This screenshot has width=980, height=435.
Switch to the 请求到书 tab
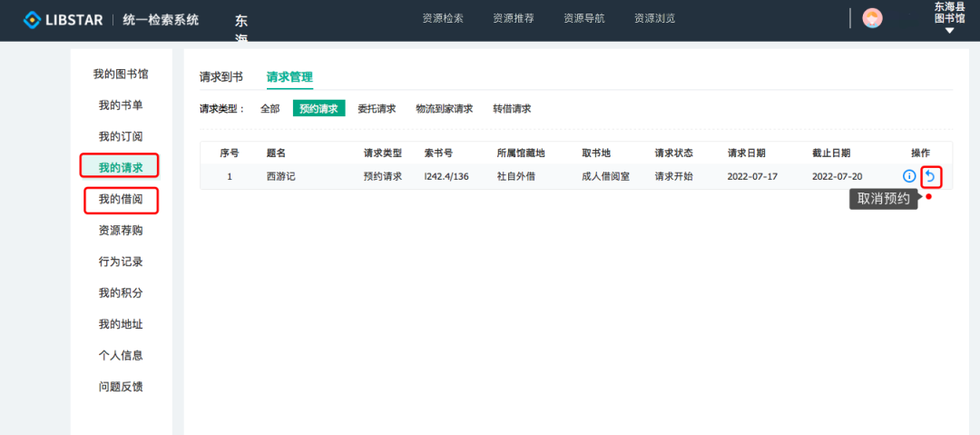(x=220, y=77)
